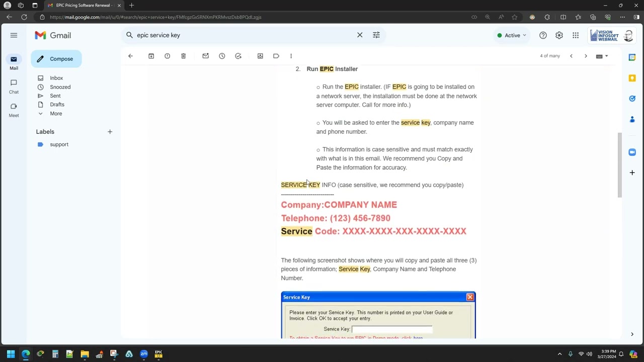This screenshot has width=644, height=362.
Task: Open the input tools dropdown
Action: tap(602, 56)
